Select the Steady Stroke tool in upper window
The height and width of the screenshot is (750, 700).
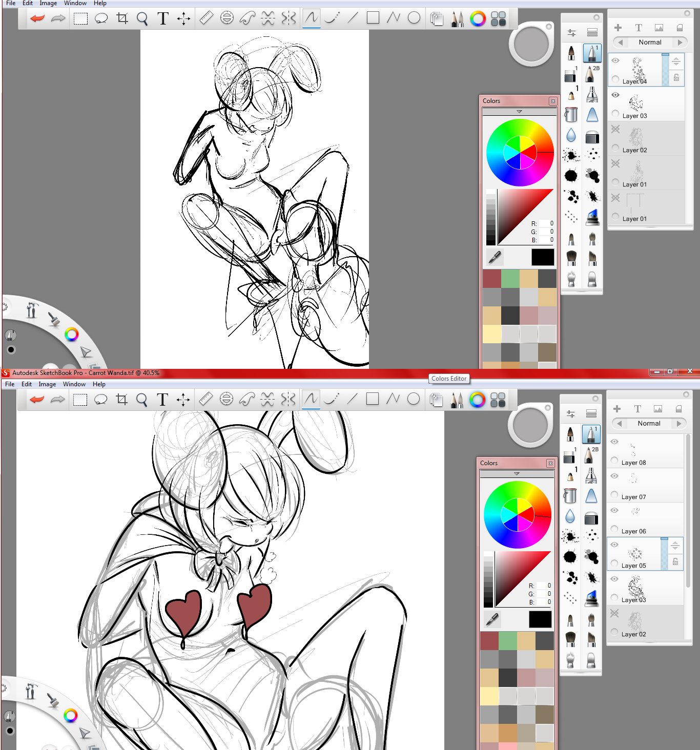pyautogui.click(x=332, y=18)
